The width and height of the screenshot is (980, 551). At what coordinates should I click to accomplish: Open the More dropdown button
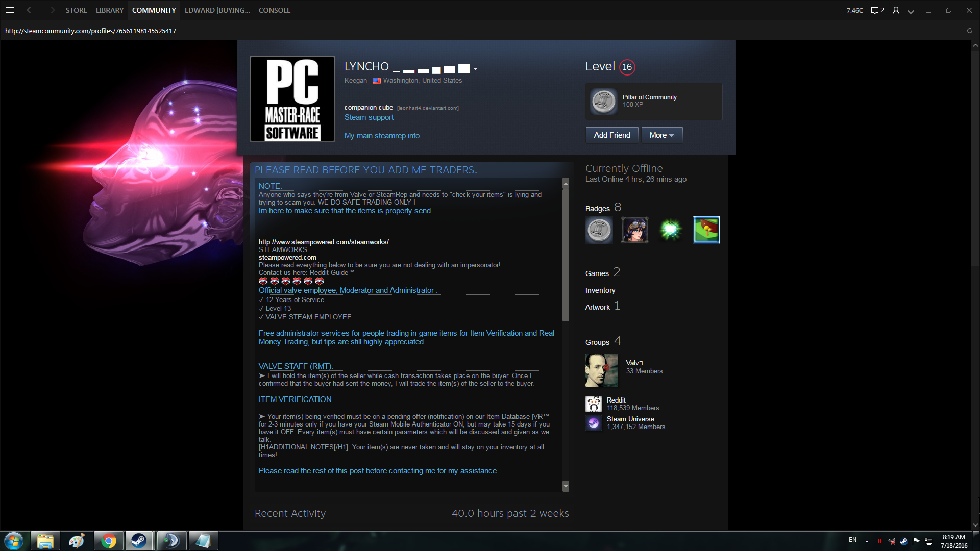click(661, 135)
